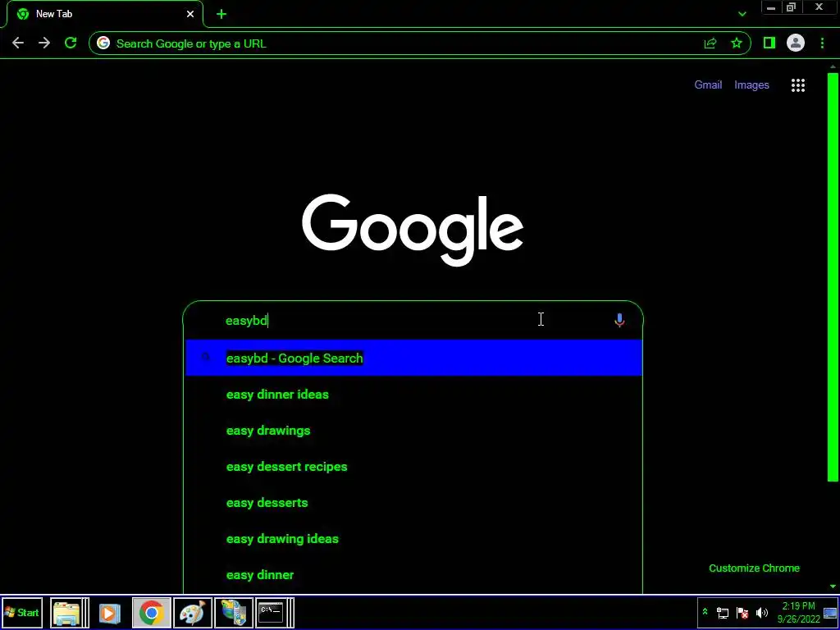The image size is (840, 630).
Task: Click the volume speaker tray icon
Action: pyautogui.click(x=761, y=613)
